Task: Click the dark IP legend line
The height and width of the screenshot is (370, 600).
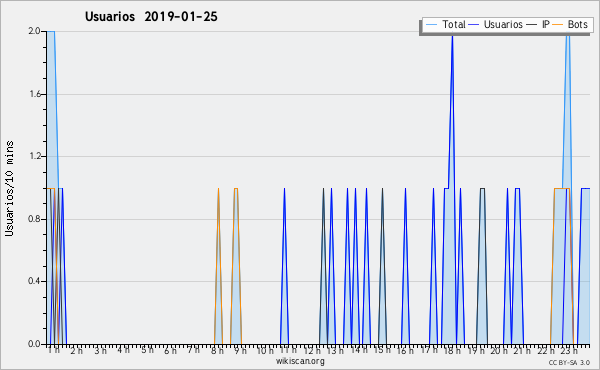Action: [x=532, y=25]
